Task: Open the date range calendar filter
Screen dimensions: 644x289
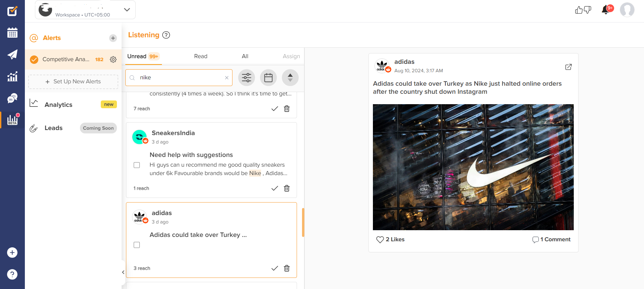Action: (268, 78)
